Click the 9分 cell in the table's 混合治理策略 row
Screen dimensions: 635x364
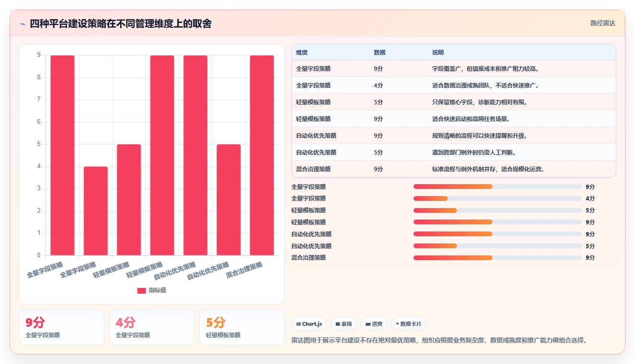[x=378, y=169]
